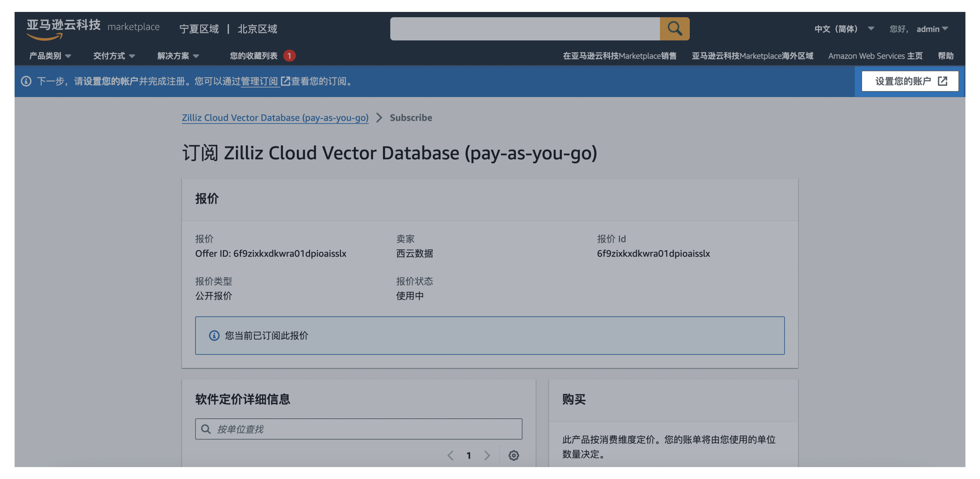This screenshot has width=980, height=479.
Task: Go to previous page of pricing table
Action: pos(450,455)
